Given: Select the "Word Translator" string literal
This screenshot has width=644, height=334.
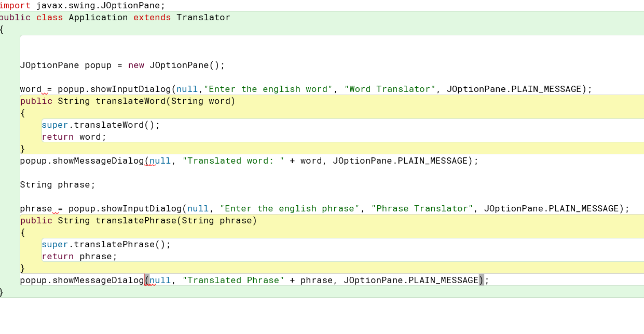Looking at the screenshot, I should [390, 89].
